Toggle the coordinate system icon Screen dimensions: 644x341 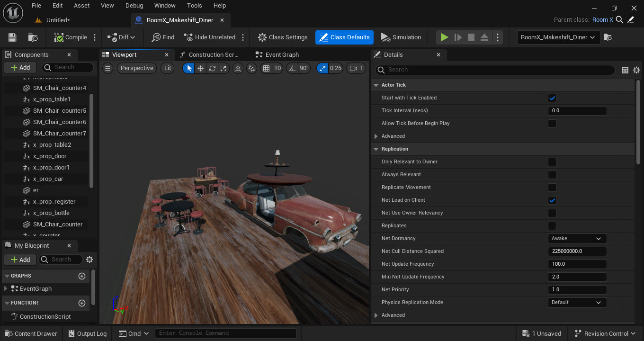tap(238, 68)
